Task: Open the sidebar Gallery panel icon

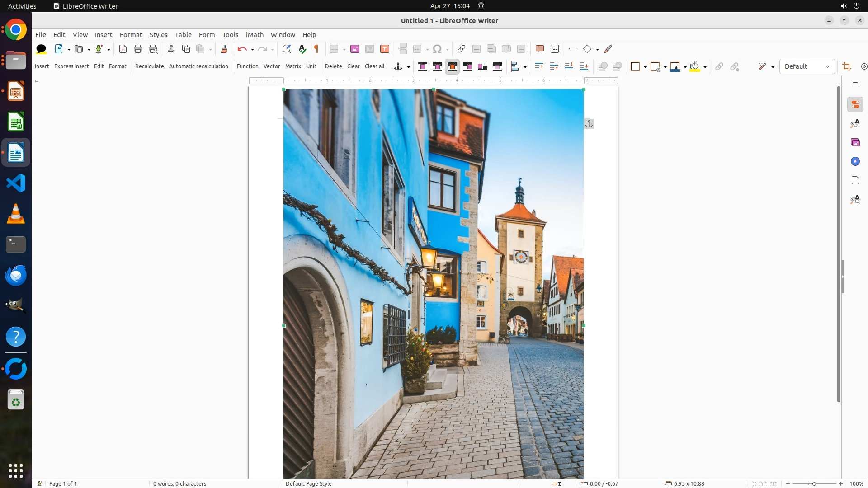Action: (855, 142)
